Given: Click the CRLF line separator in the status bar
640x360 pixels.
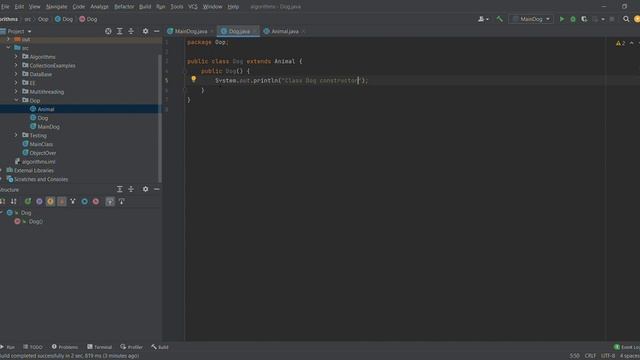Looking at the screenshot, I should [590, 356].
